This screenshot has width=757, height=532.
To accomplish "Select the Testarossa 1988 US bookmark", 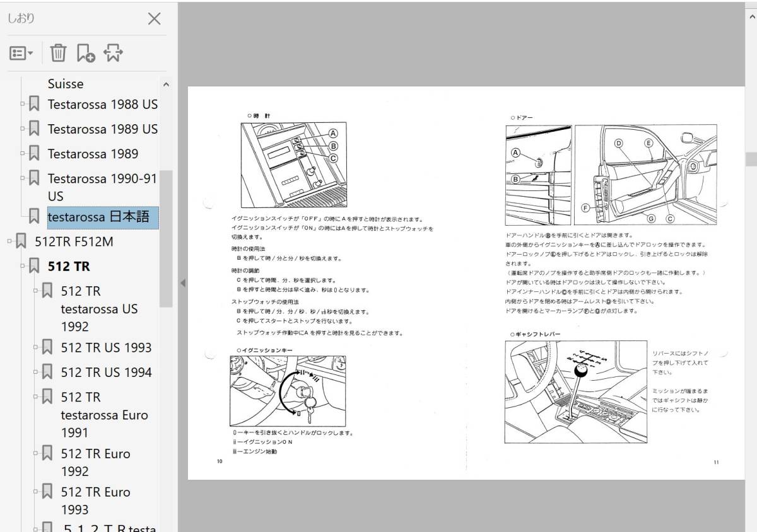I will coord(103,104).
